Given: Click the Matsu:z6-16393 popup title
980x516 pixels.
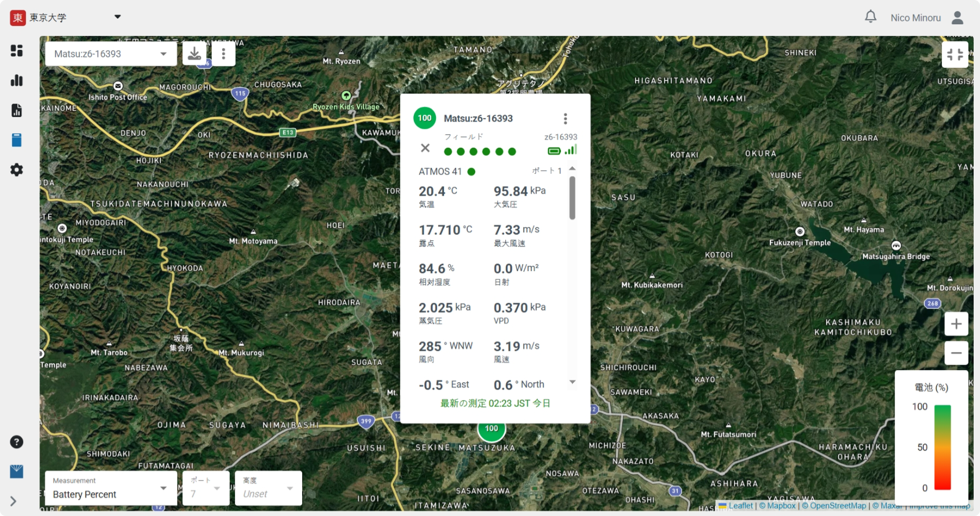Looking at the screenshot, I should (478, 119).
